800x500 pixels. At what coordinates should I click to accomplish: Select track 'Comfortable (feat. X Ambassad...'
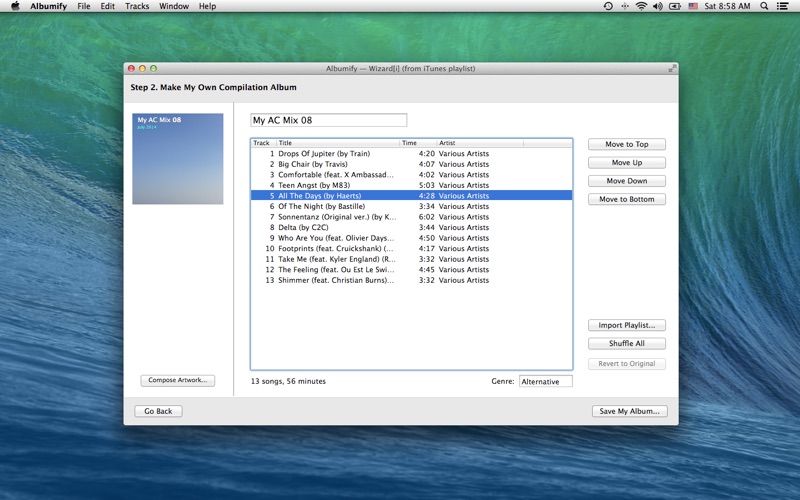tap(411, 174)
